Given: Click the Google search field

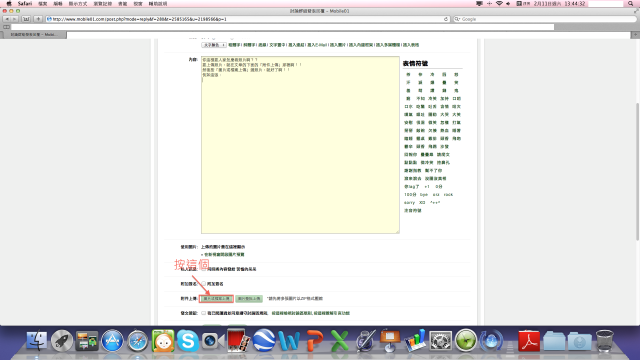Looking at the screenshot, I should point(544,19).
